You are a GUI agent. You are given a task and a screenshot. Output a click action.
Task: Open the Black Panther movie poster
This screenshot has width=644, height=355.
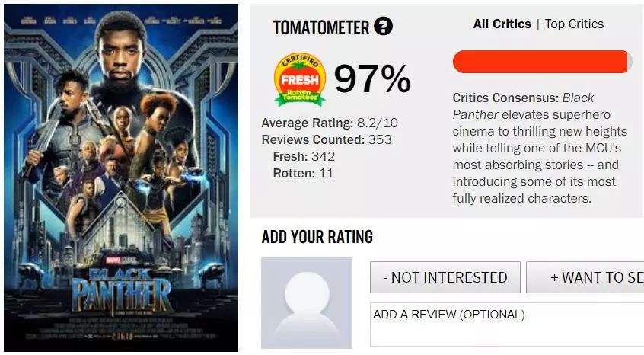click(121, 178)
